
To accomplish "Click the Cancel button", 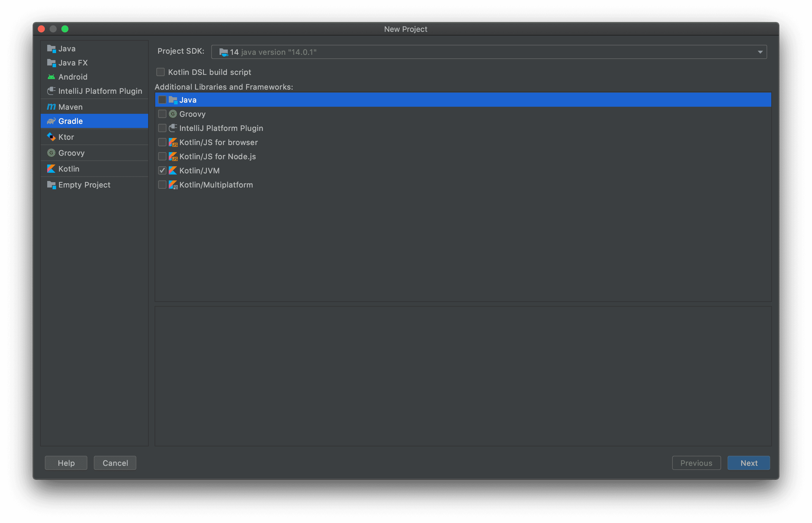I will (x=115, y=463).
